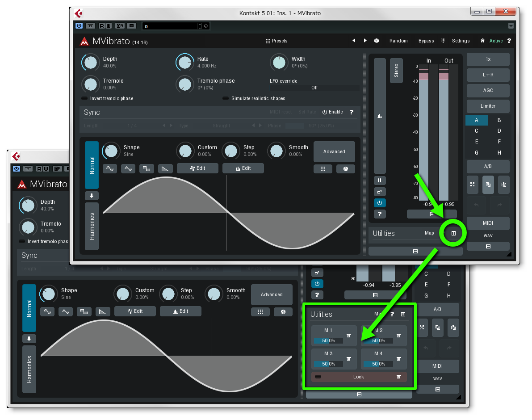Select the Normal shape tab in front window
532x420 pixels.
coord(92,165)
